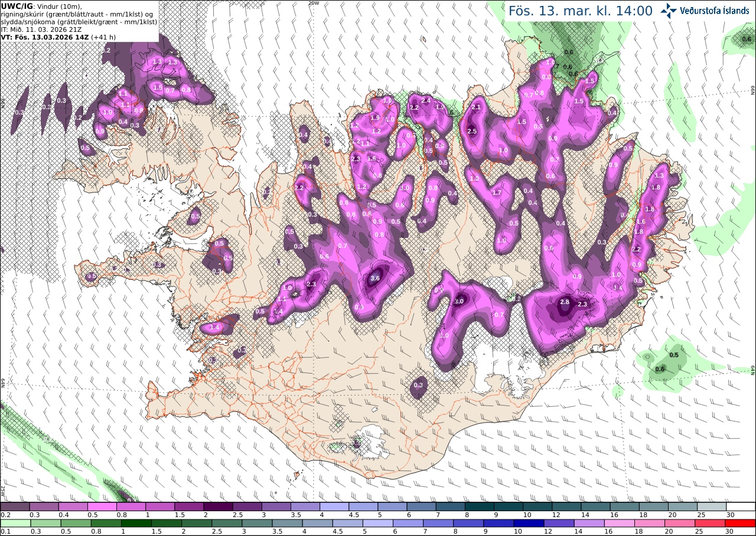
Task: Pick lower-row red-pink swatch above 25
Action: click(x=712, y=523)
